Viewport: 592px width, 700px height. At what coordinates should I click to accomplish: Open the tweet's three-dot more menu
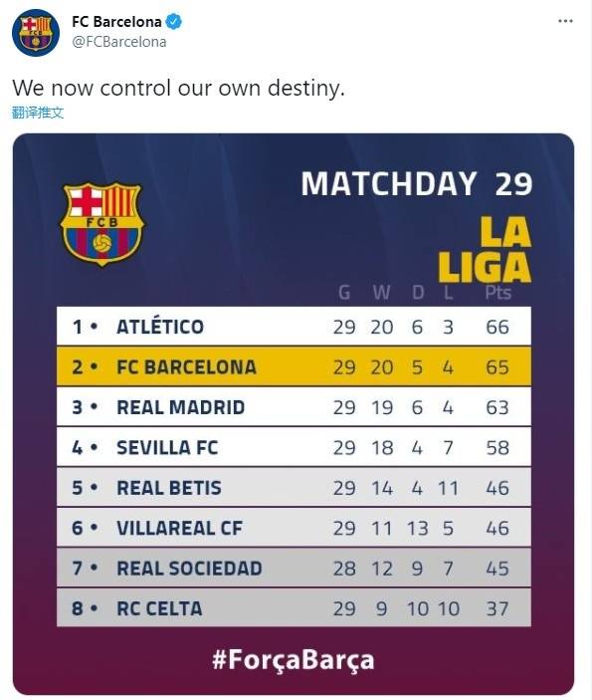(565, 21)
